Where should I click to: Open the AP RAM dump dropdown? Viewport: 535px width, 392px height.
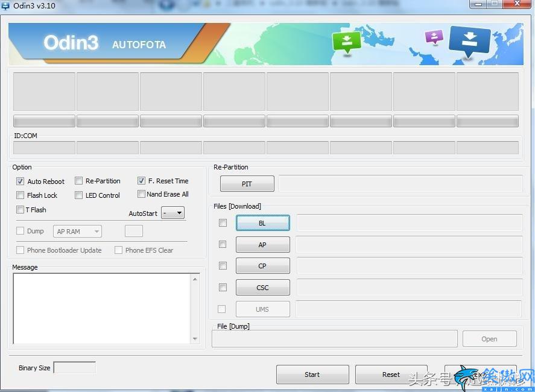coord(77,232)
